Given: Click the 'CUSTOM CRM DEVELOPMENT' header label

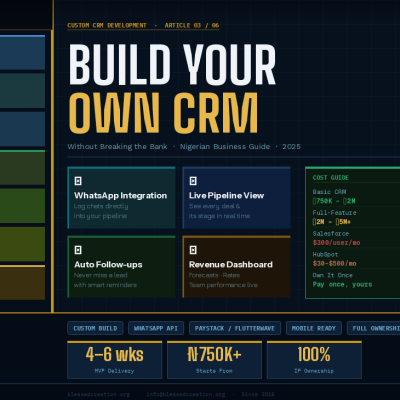Looking at the screenshot, I should click(x=107, y=25).
